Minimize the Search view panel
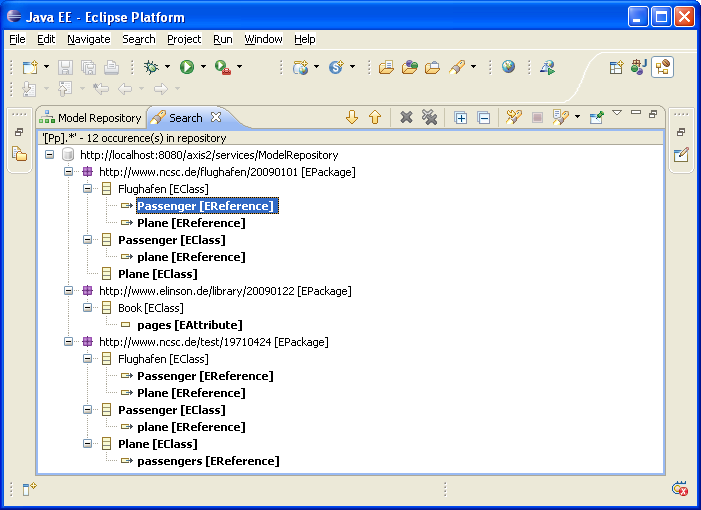This screenshot has height=510, width=701. pyautogui.click(x=636, y=112)
